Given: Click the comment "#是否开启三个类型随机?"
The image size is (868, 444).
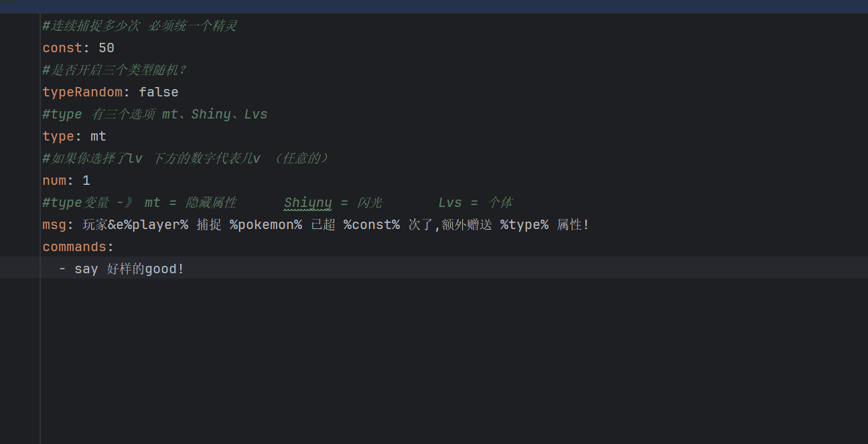Looking at the screenshot, I should pyautogui.click(x=114, y=70).
